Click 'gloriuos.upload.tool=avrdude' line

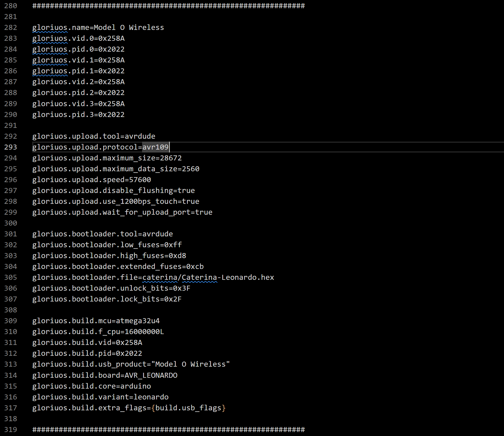94,136
